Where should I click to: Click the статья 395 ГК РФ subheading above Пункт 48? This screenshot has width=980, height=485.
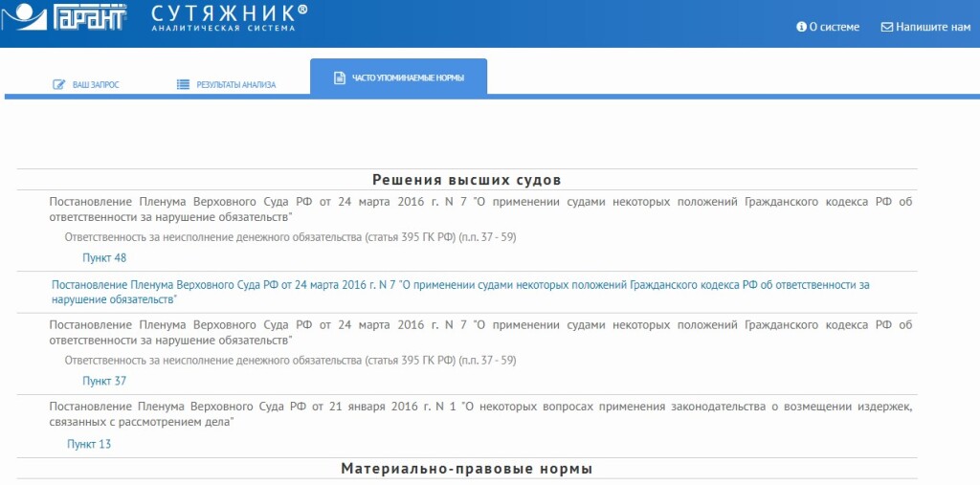point(290,236)
